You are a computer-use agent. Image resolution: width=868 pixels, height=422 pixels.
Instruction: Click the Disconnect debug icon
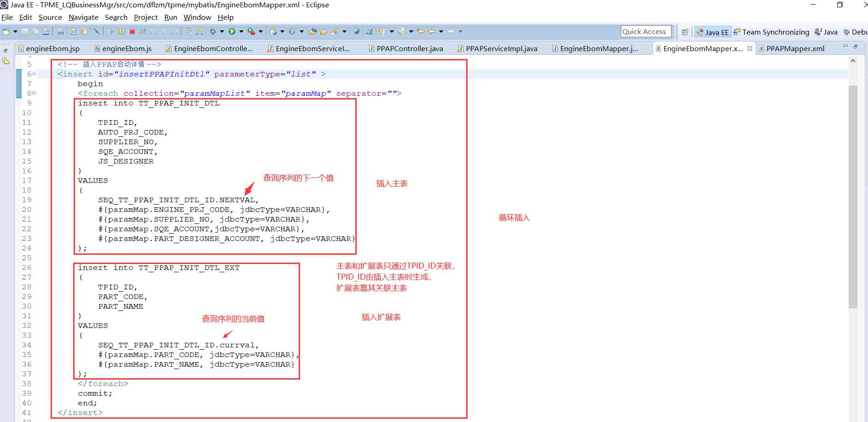pyautogui.click(x=142, y=31)
